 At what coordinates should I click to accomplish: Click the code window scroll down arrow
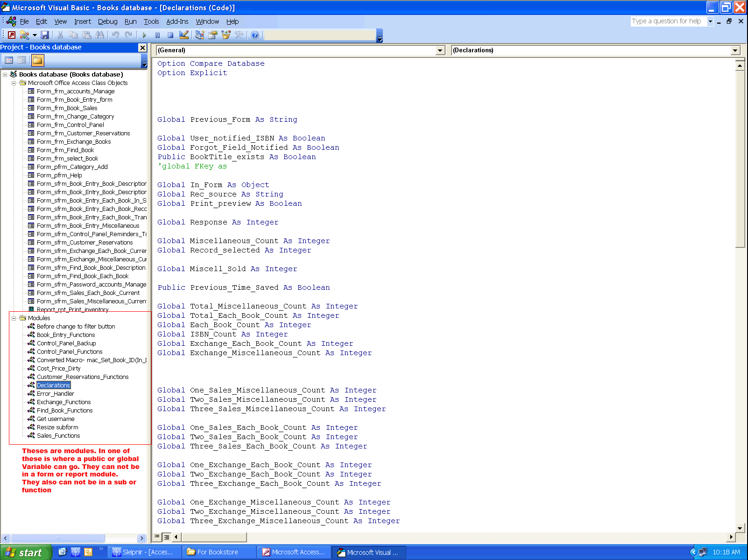(x=740, y=528)
